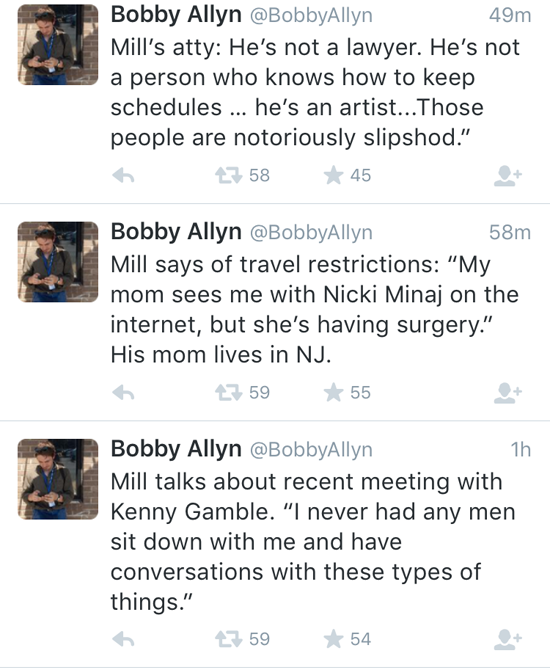The image size is (550, 670).
Task: Reply to the Kenny Gamble tweet
Action: pos(123,639)
